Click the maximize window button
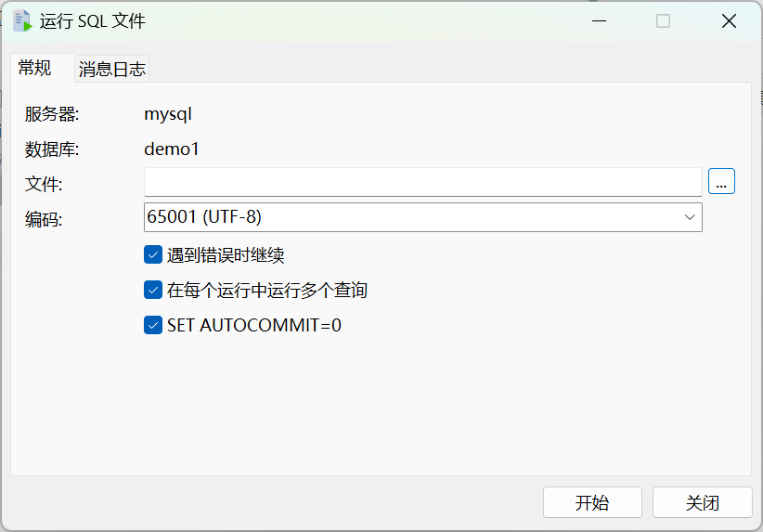The width and height of the screenshot is (763, 532). click(x=663, y=20)
